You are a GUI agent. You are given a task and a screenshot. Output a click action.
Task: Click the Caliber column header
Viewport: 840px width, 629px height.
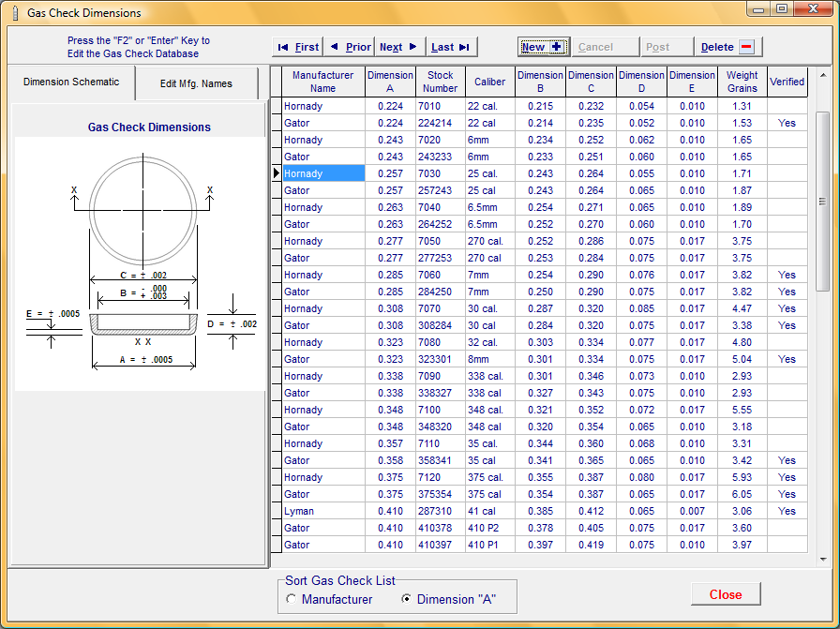coord(489,82)
